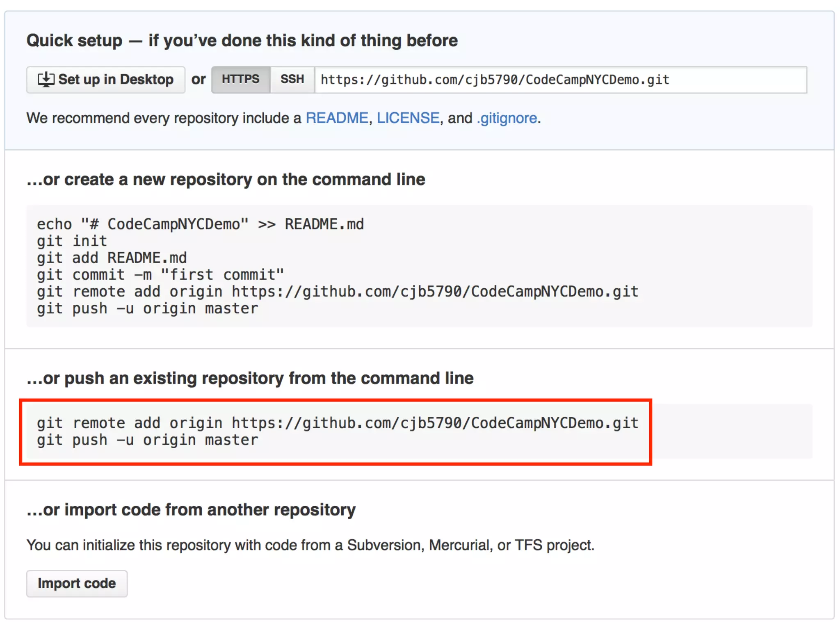The height and width of the screenshot is (630, 840).
Task: Click the 'git init' command line
Action: coord(72,241)
